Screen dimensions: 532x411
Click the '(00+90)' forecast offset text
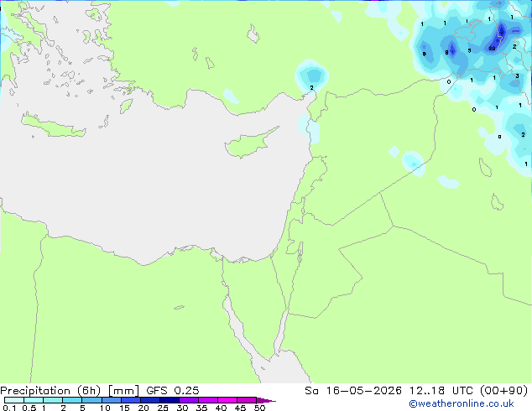(x=504, y=391)
